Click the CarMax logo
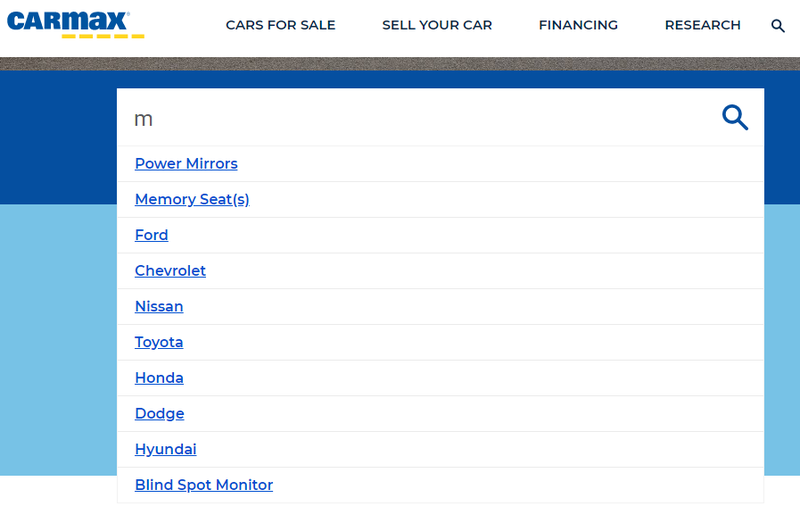 tap(76, 24)
